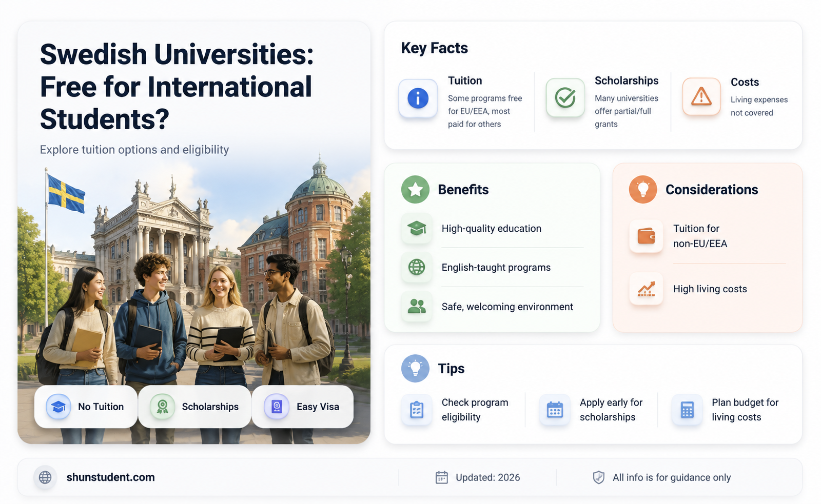Click the calendar icon for Apply early for scholarships
The width and height of the screenshot is (821, 504).
pyautogui.click(x=555, y=410)
